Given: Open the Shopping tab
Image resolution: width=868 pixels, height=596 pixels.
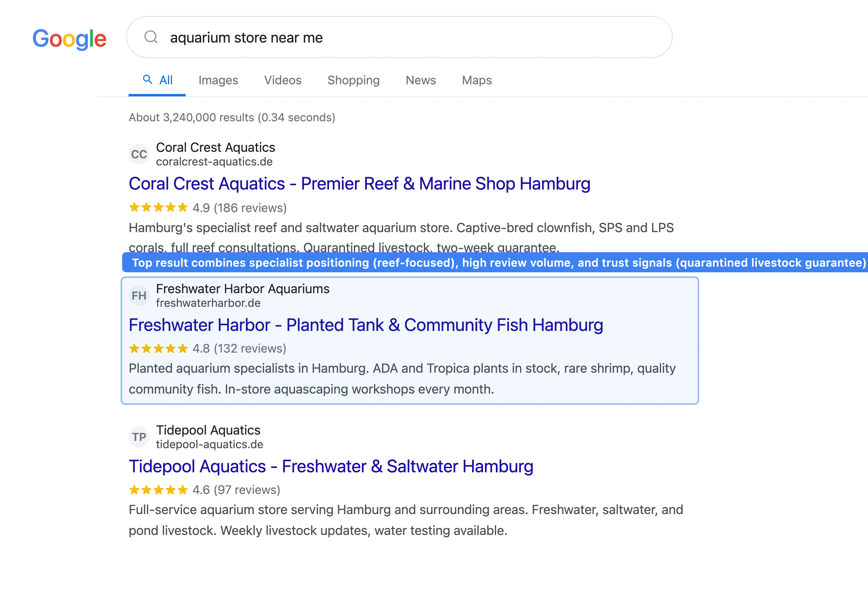Looking at the screenshot, I should click(353, 80).
